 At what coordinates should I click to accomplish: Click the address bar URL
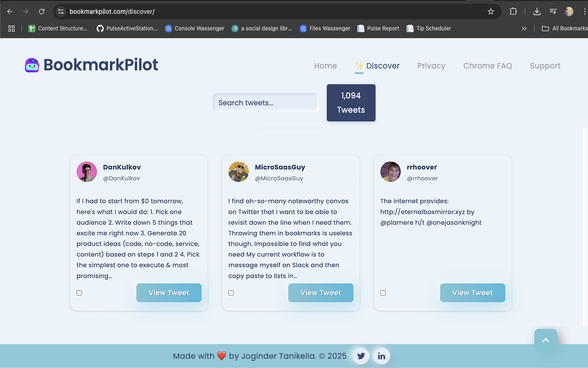112,11
